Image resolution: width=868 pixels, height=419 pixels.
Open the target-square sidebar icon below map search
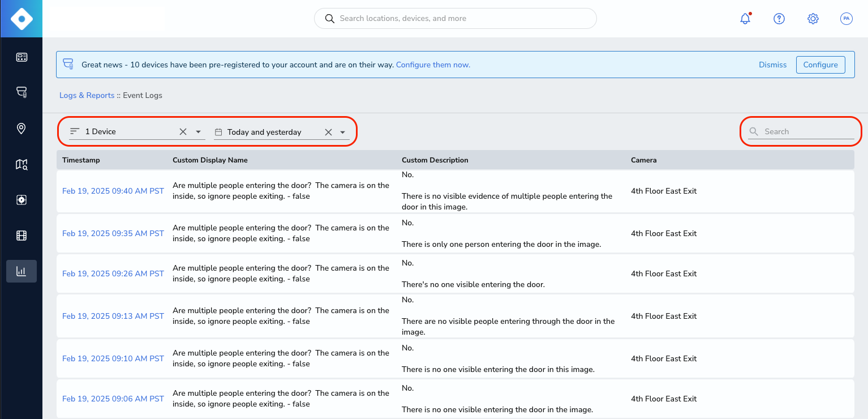pyautogui.click(x=22, y=200)
